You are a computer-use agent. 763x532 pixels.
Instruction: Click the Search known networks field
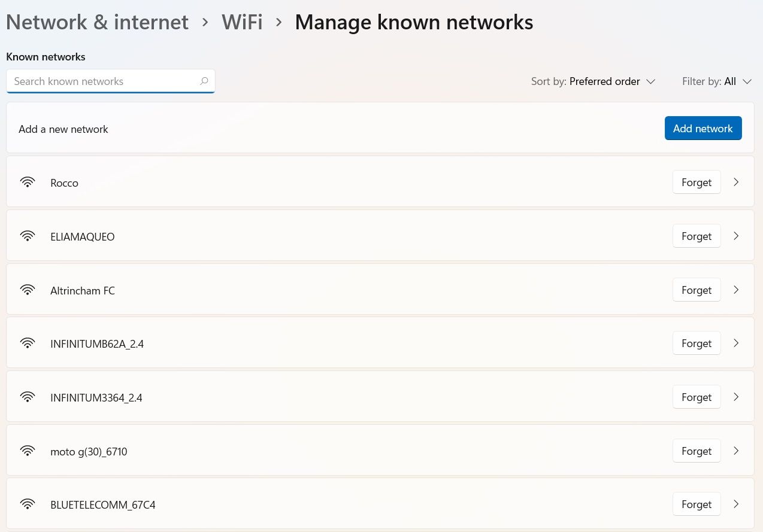point(102,81)
